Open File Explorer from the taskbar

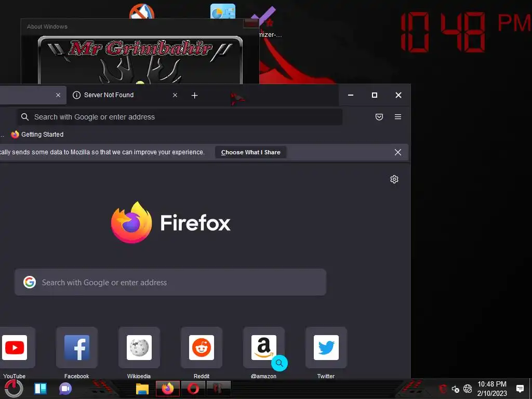(142, 389)
